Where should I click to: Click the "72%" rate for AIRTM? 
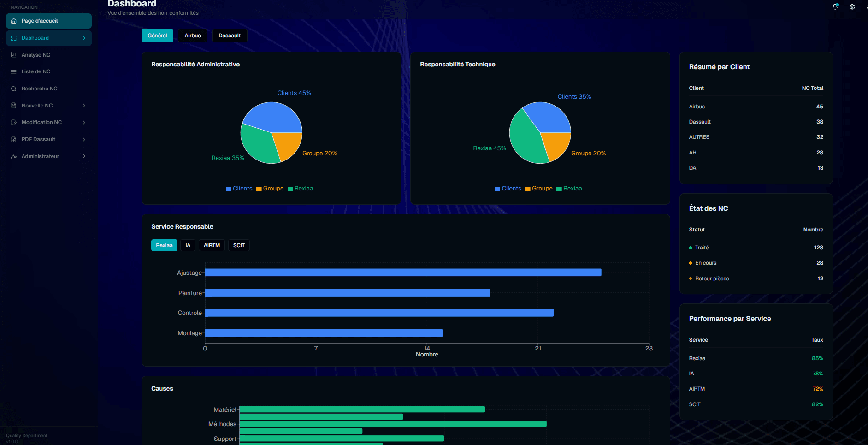(818, 389)
